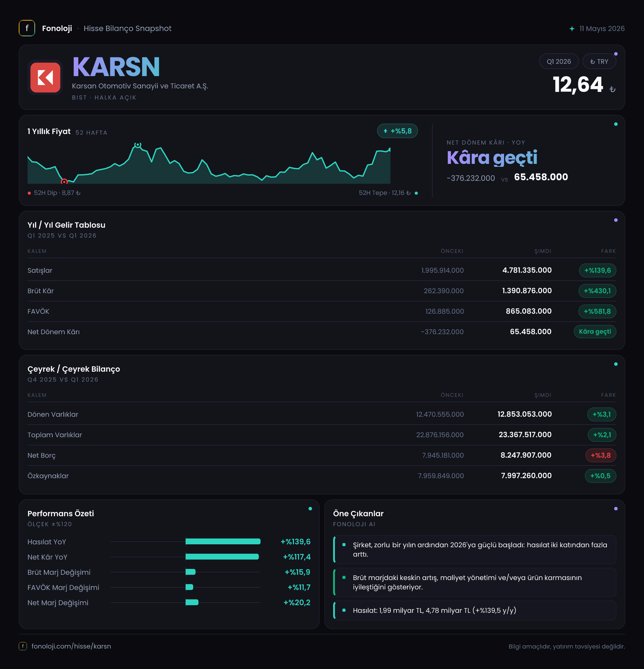Click the lira symbol next to the 12,64 price
The width and height of the screenshot is (644, 669).
click(613, 90)
